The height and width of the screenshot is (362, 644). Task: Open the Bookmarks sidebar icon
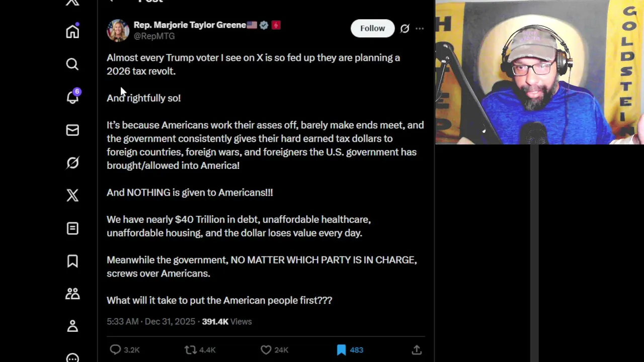click(x=72, y=261)
